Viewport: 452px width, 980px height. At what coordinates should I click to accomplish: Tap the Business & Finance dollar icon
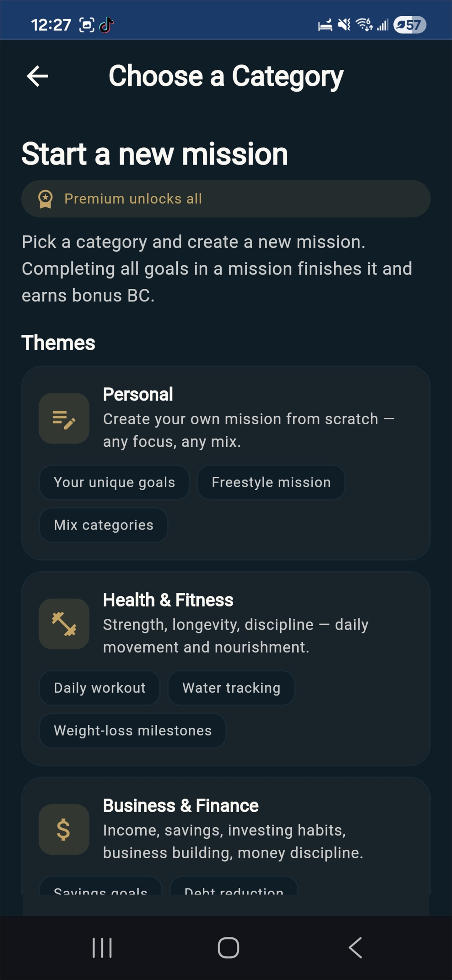(63, 829)
